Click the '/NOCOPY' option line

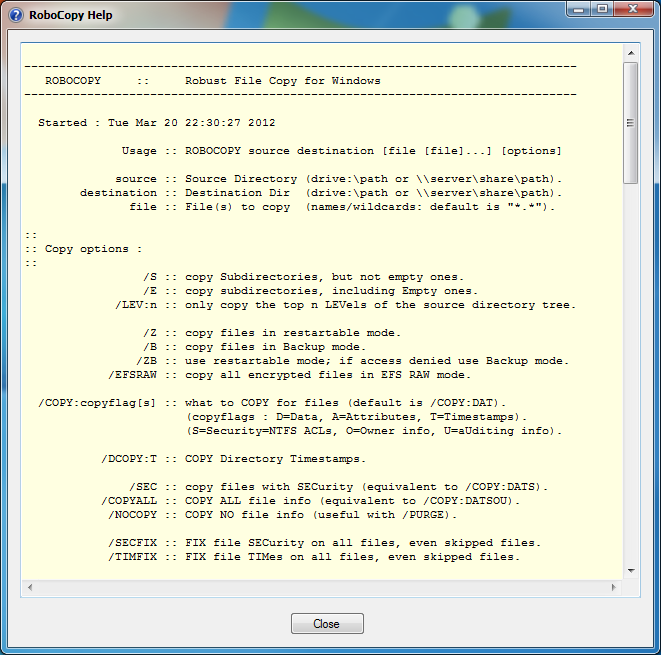282,515
